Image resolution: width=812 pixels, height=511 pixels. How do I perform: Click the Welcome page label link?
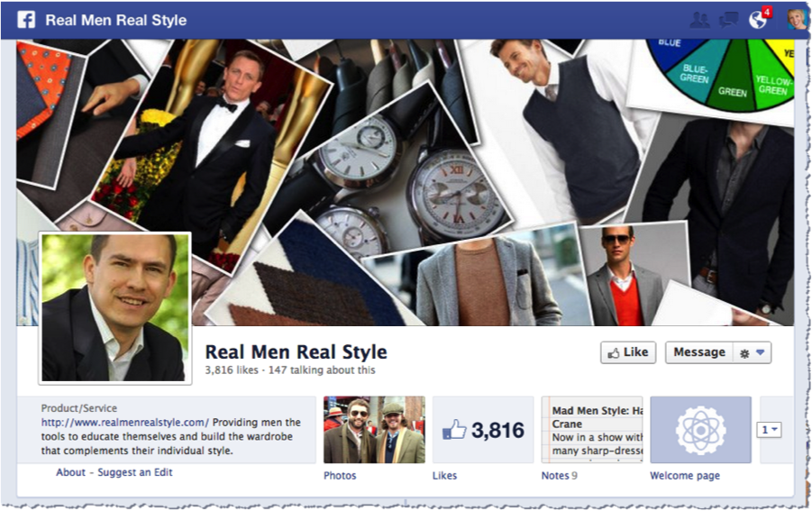(685, 476)
